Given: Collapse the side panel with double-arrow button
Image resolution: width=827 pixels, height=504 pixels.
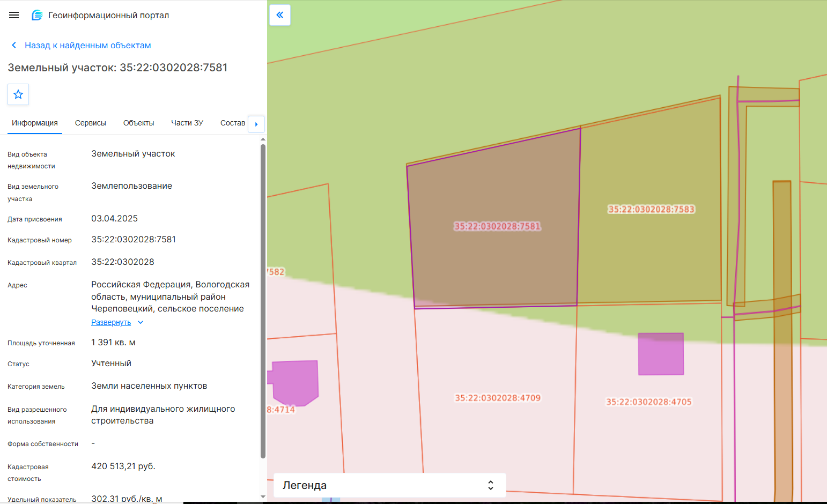Looking at the screenshot, I should click(x=279, y=15).
